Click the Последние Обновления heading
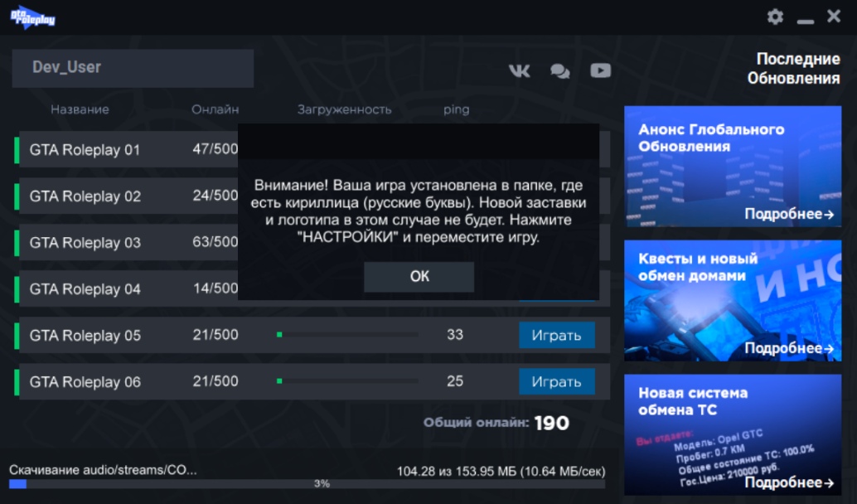This screenshot has height=504, width=857. point(794,68)
